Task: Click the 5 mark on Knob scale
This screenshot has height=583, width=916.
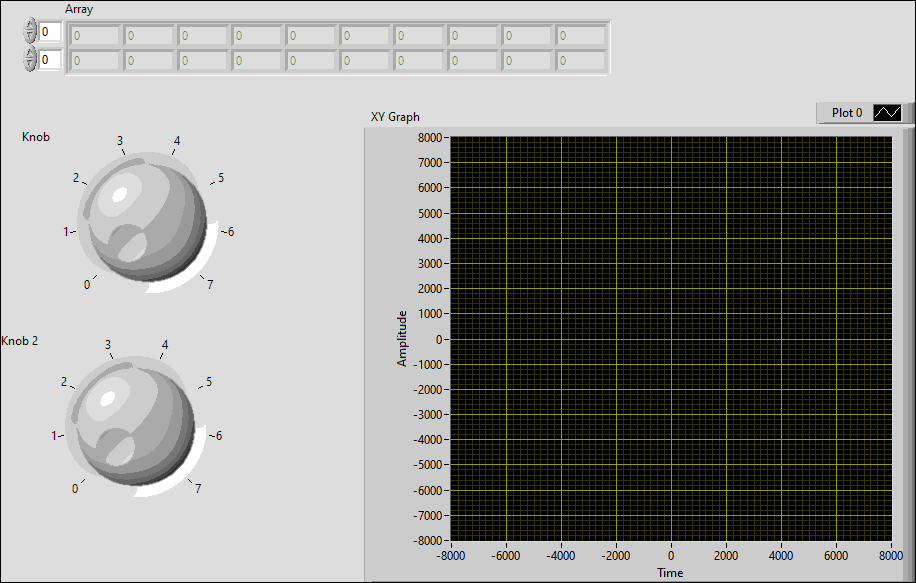Action: tap(221, 178)
